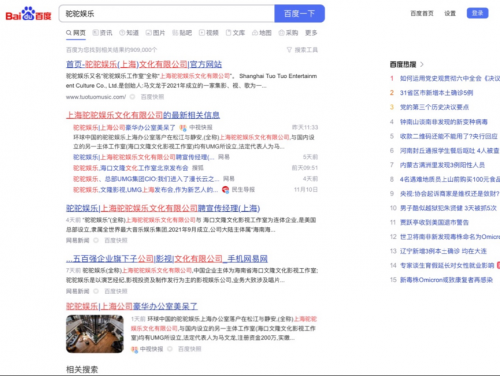
Task: Open hot search 钟南山谈南非发现的新变种病毒
Action: point(444,122)
